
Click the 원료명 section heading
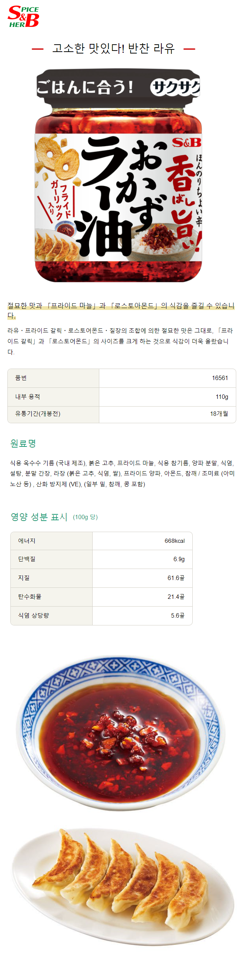(x=23, y=443)
